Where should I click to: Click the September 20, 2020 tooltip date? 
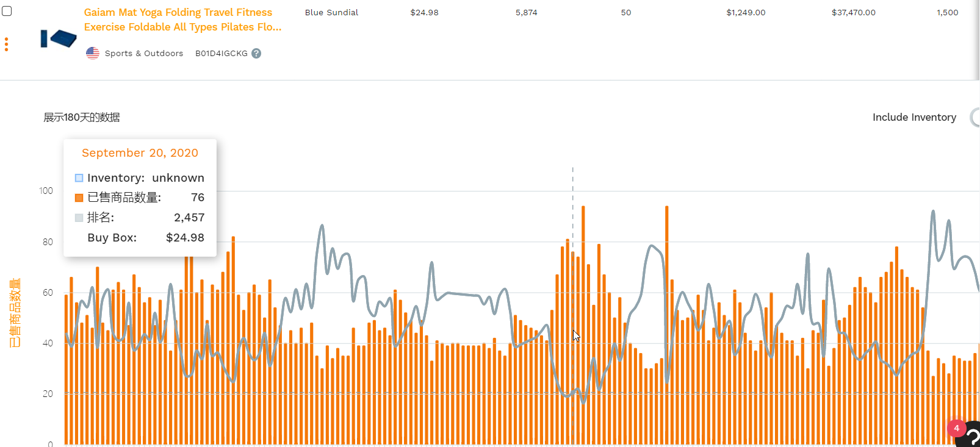[140, 153]
